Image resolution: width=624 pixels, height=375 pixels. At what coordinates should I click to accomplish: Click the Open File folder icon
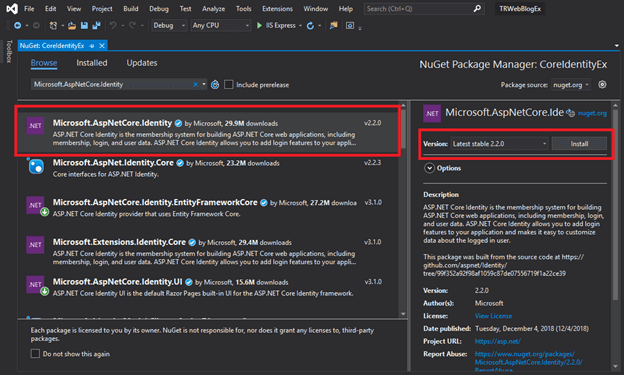tap(72, 25)
